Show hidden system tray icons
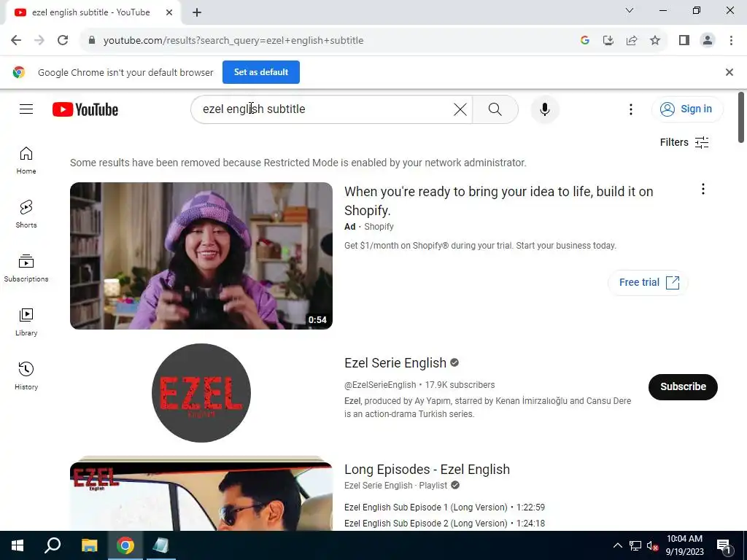747x560 pixels. (617, 545)
